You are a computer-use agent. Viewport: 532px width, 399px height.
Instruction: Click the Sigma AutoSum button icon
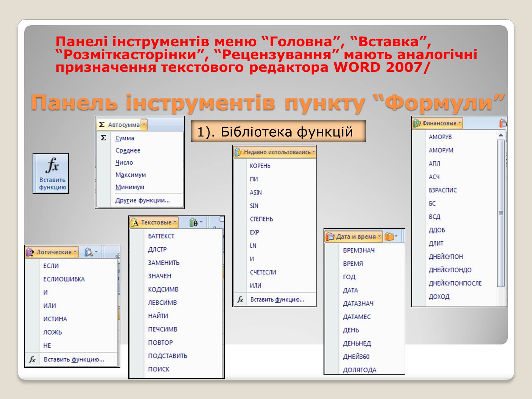pyautogui.click(x=102, y=125)
